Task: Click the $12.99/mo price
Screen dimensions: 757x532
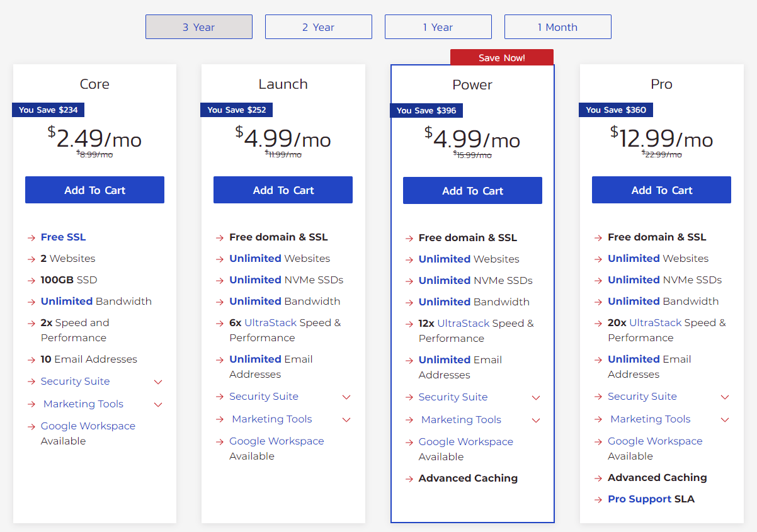Action: 661,137
